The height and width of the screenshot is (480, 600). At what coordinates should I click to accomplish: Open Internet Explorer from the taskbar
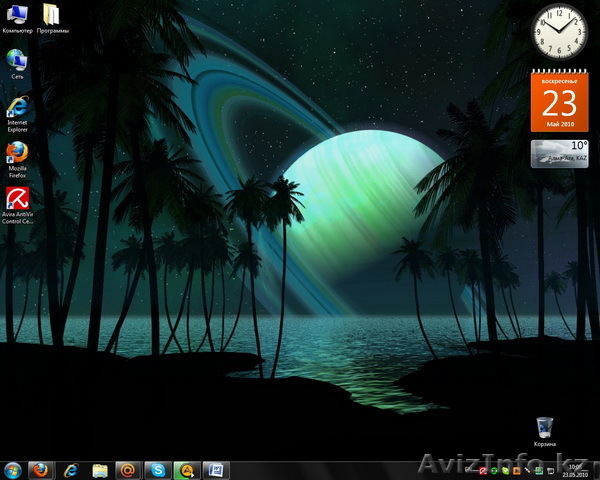(70, 469)
